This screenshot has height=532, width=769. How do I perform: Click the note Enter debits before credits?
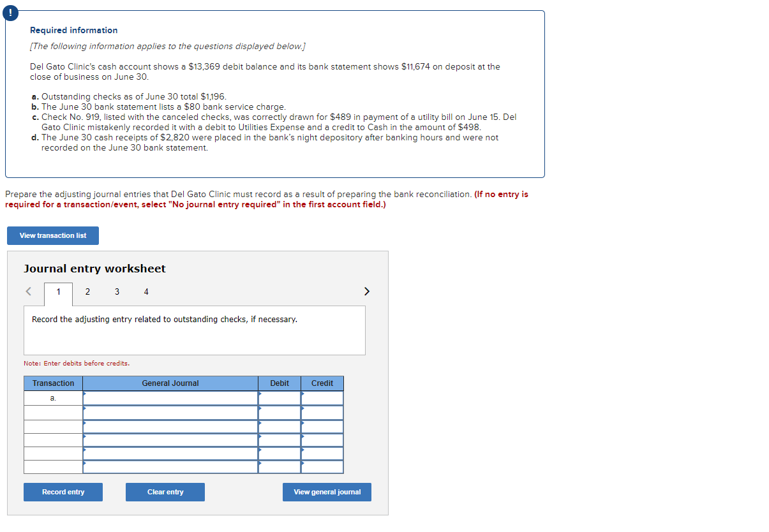[x=77, y=364]
